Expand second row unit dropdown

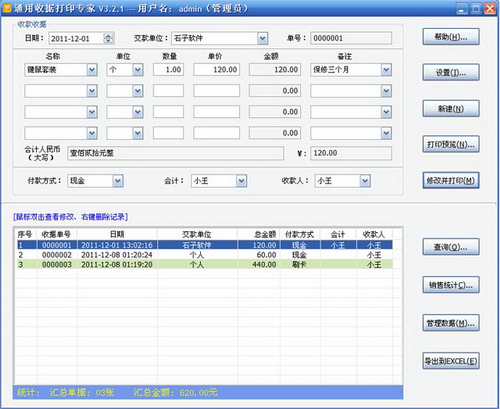(x=138, y=91)
